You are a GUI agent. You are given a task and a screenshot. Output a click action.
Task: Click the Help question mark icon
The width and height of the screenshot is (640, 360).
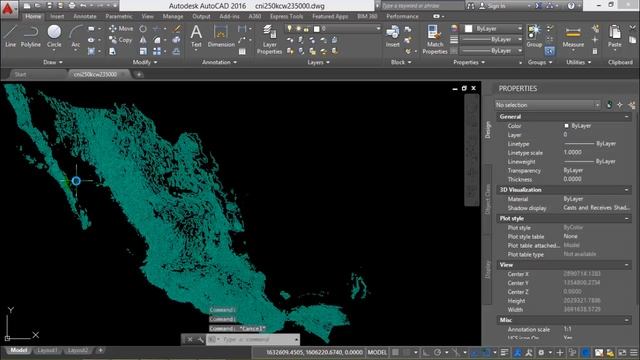click(x=571, y=6)
